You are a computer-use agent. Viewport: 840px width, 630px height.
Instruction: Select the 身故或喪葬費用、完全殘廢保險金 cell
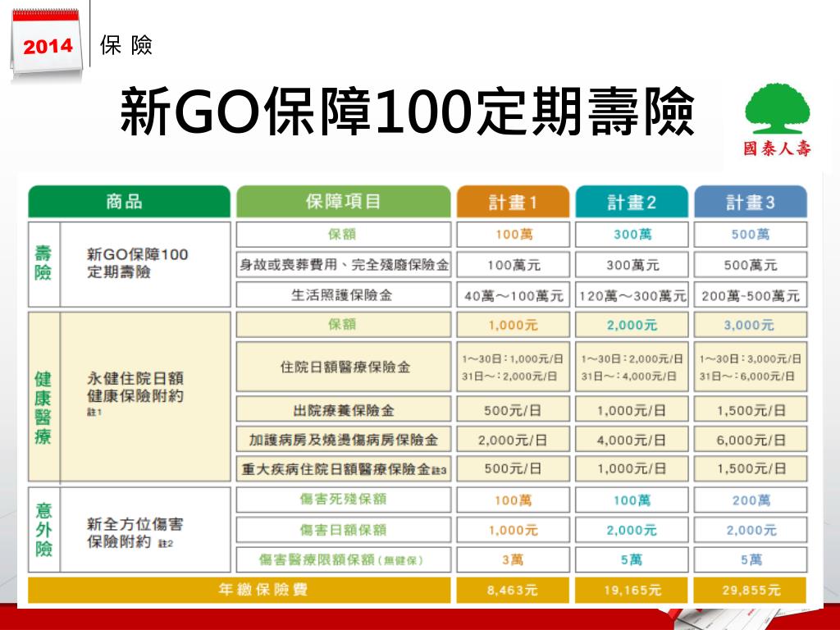point(344,265)
